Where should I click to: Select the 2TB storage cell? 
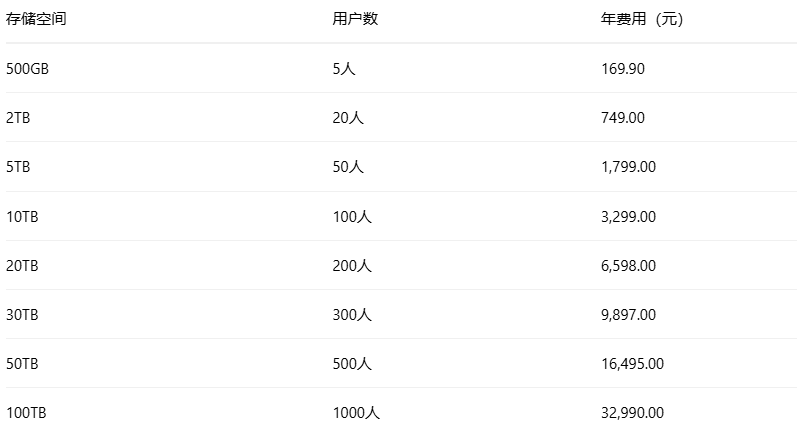18,117
